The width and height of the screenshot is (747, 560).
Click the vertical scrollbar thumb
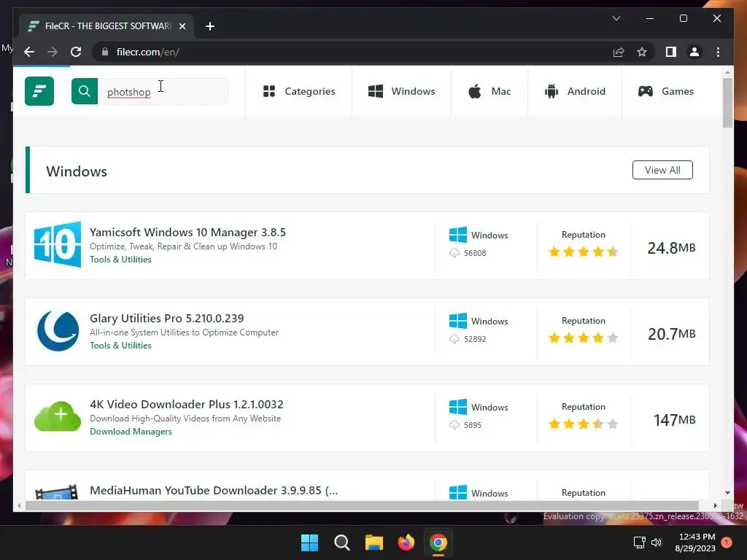coord(727,102)
